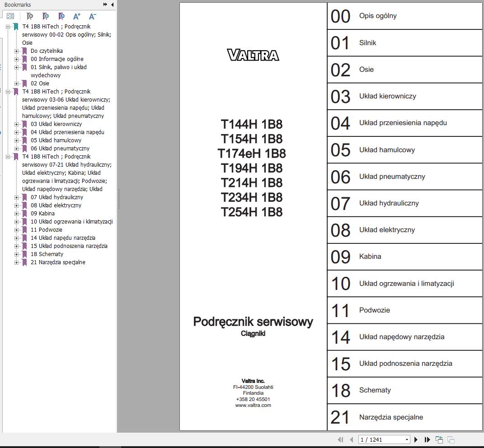Click the Valtra logo on the cover
Viewport: 484px width, 448px height.
pos(253,55)
